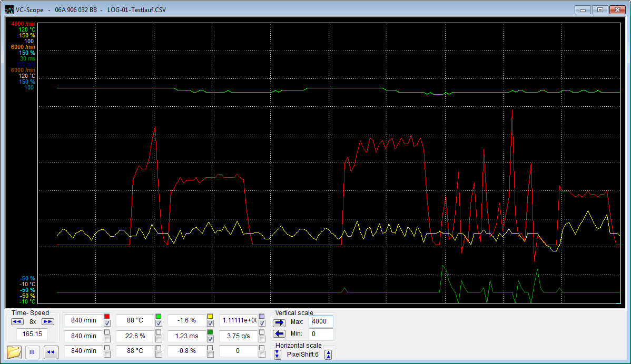Click the red color swatch for 840 /min
This screenshot has width=631, height=364.
click(107, 316)
